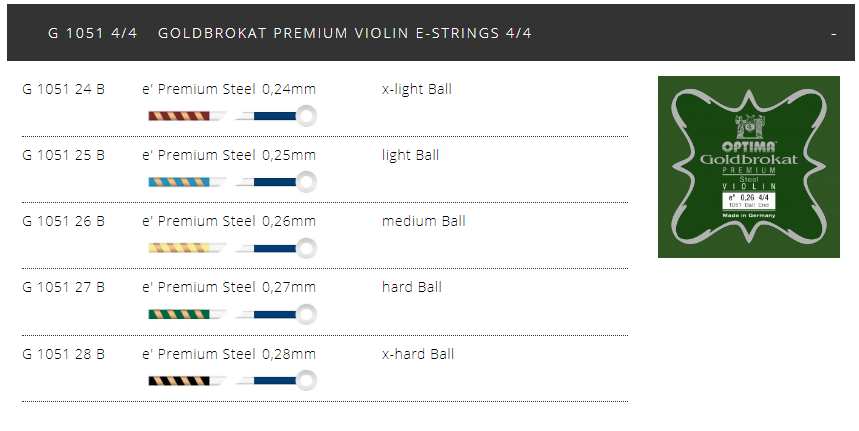The image size is (859, 431).
Task: Click the blue-striped light string winding icon
Action: coord(178,182)
